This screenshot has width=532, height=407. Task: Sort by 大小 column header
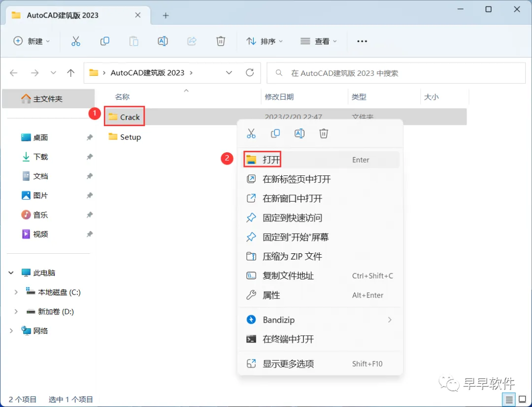point(432,97)
